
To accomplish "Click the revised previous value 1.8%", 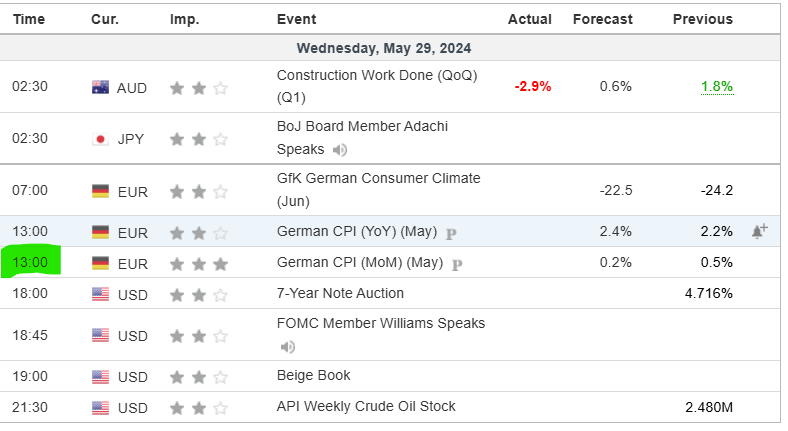I will (x=716, y=87).
